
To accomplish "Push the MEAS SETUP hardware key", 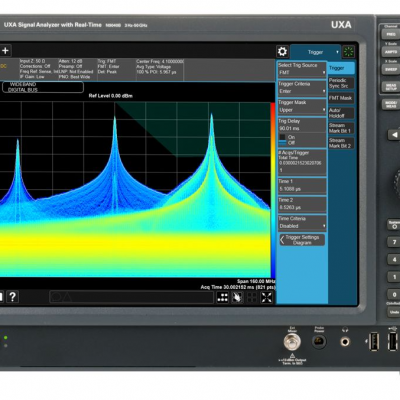I will coord(390,87).
